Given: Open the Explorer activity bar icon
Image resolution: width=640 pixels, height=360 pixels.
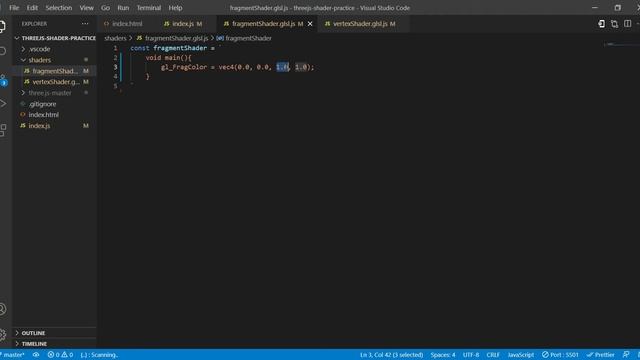Looking at the screenshot, I should click(x=2, y=27).
